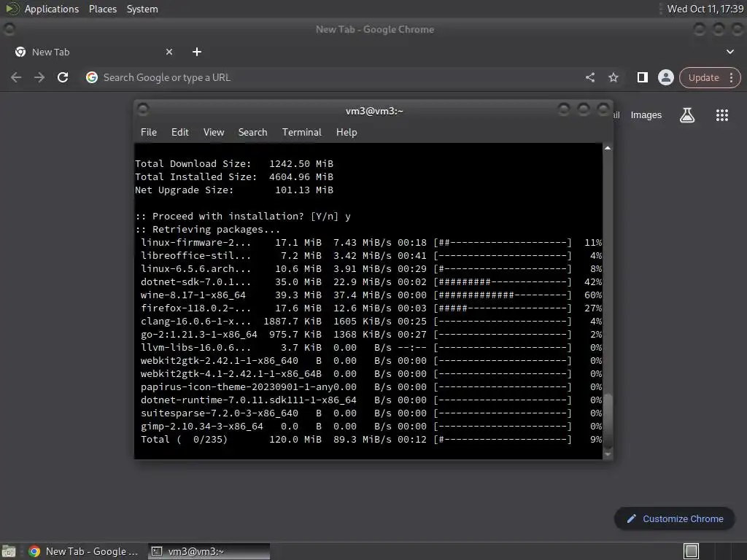
Task: Open Chrome side panel icon
Action: (x=642, y=77)
